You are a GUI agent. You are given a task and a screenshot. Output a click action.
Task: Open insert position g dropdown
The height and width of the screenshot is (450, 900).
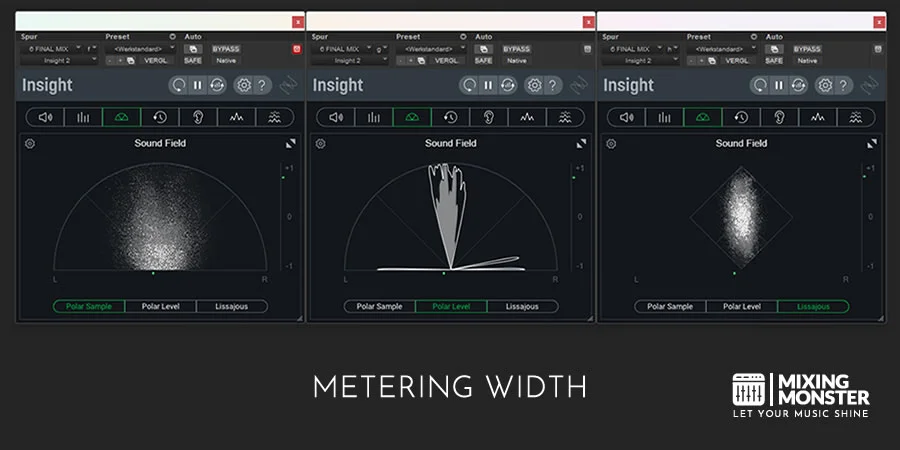click(382, 49)
